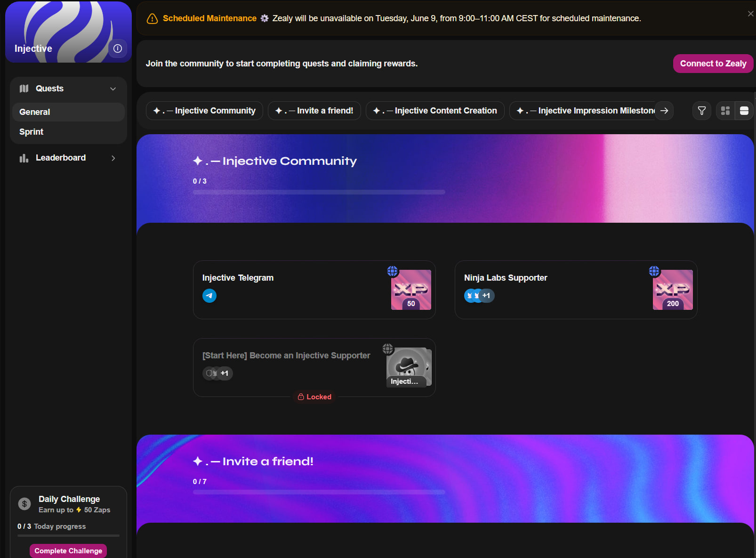Click the Leaderboard bar chart icon

pyautogui.click(x=24, y=158)
